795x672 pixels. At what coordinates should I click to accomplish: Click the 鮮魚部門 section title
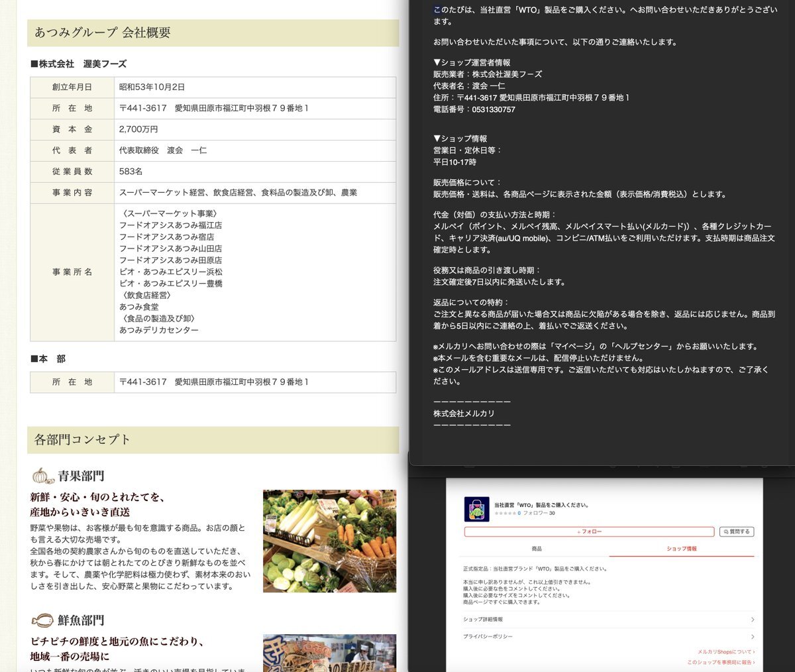pyautogui.click(x=81, y=620)
